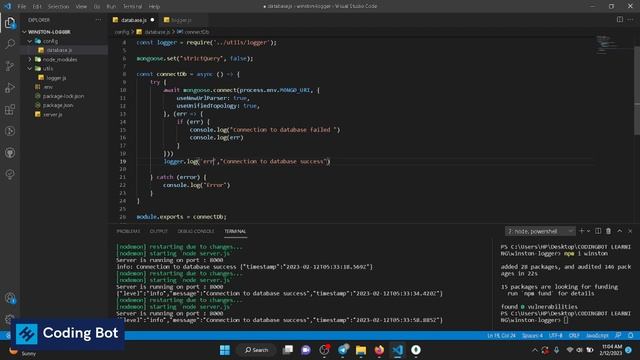Click the CRLF line ending indicator
The height and width of the screenshot is (360, 640).
(574, 336)
